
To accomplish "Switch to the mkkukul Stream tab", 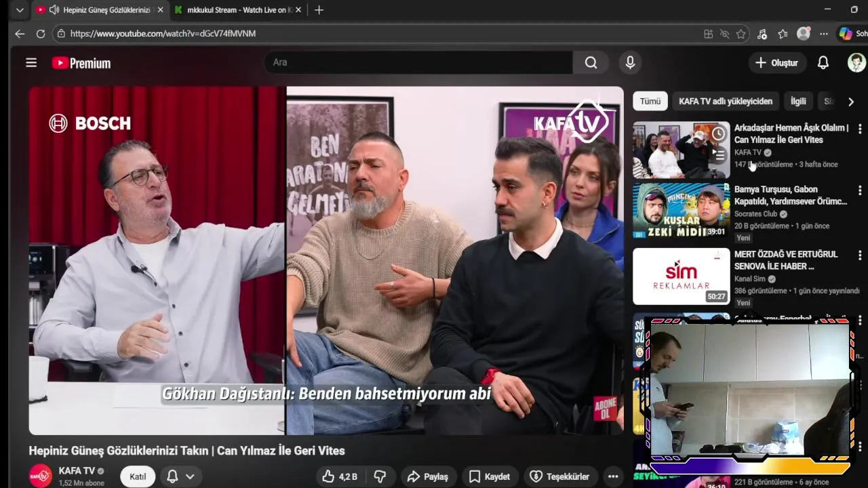I will tap(237, 9).
